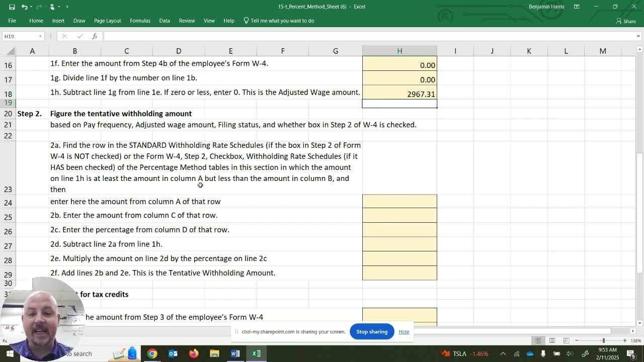Viewport: 644px width, 362px height.
Task: Open Customize Quick Access Toolbar dropdown
Action: pos(67,7)
